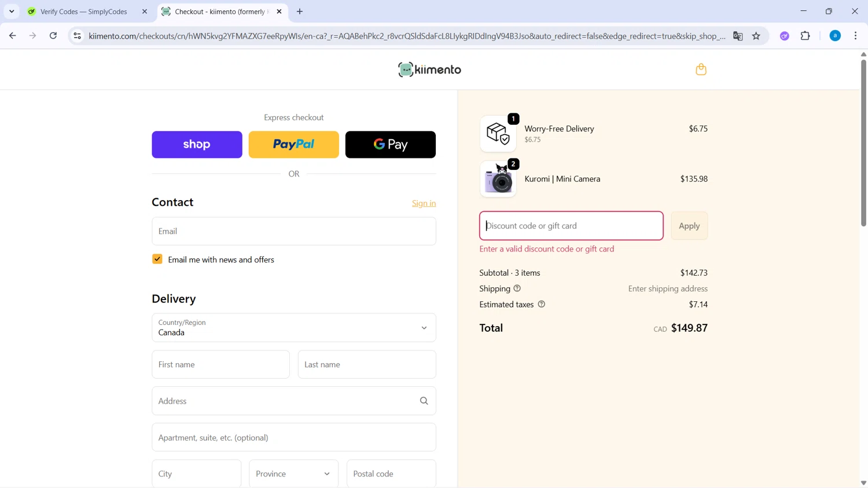This screenshot has height=488, width=868.
Task: Click the Total amount $149.87
Action: [x=689, y=328]
